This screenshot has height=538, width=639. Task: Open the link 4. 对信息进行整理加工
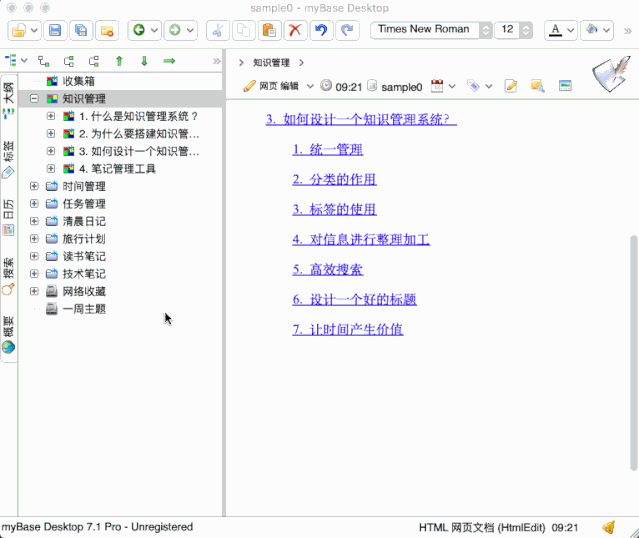click(361, 239)
